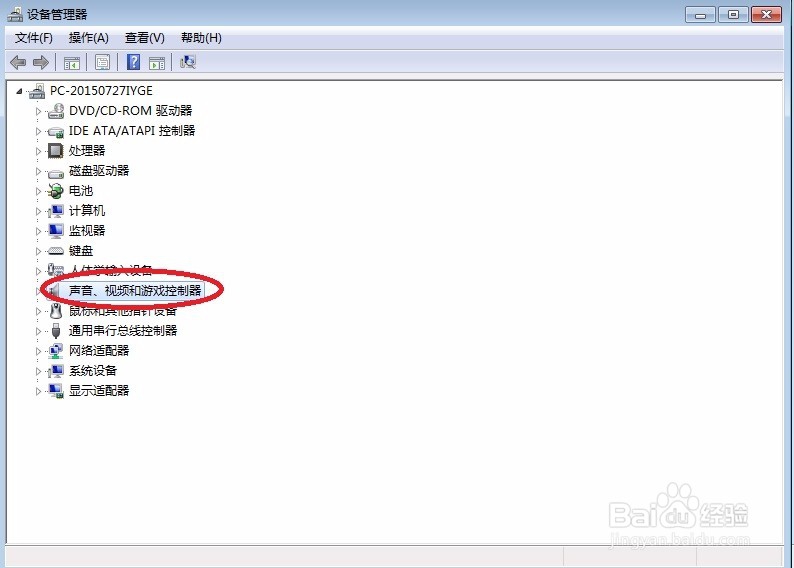Click the computer icon beside PC-20150727IYGE

[x=37, y=91]
